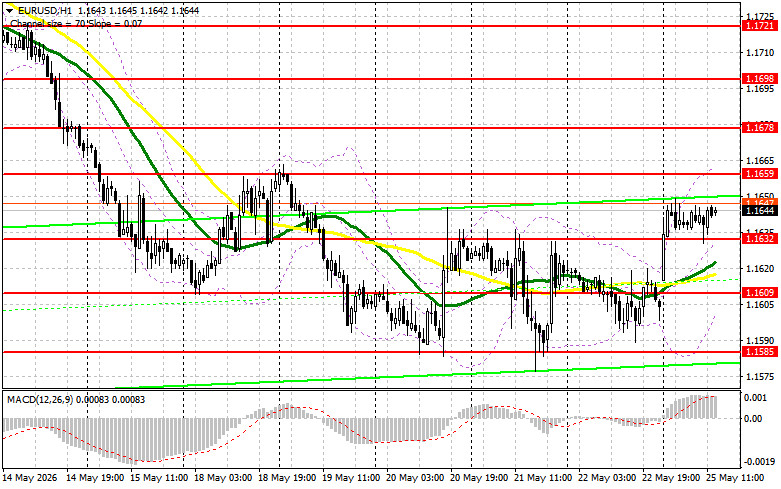The width and height of the screenshot is (781, 489).
Task: Click the '22 May 19:00' time axis label
Action: pyautogui.click(x=671, y=478)
